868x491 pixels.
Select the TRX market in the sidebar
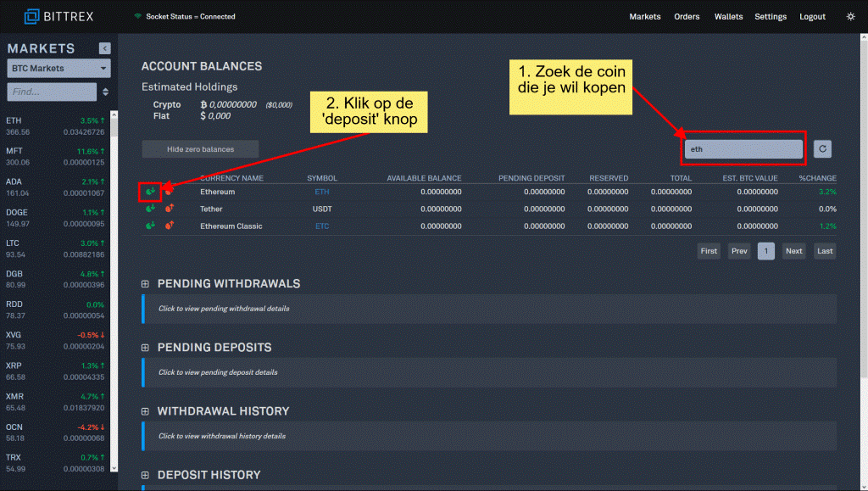[x=55, y=463]
